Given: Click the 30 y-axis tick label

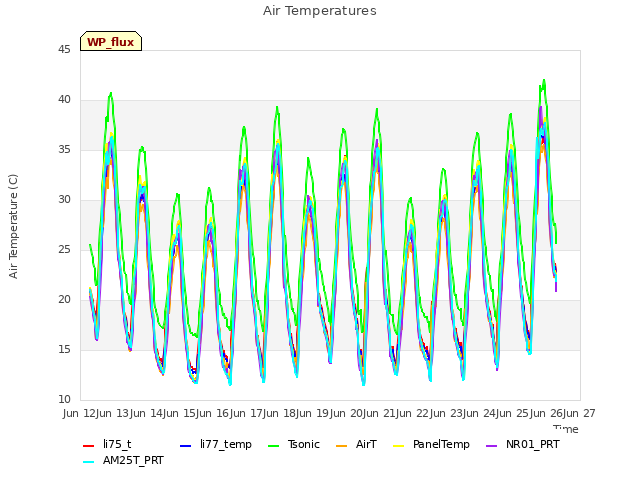Looking at the screenshot, I should coord(64,200).
